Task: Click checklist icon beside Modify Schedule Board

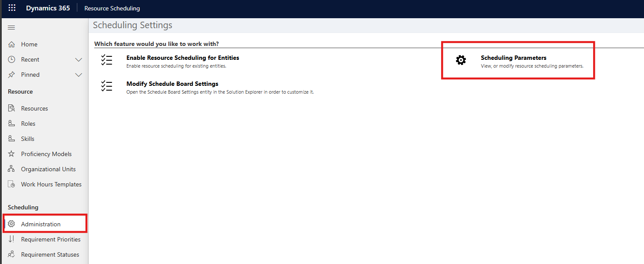Action: (x=106, y=86)
